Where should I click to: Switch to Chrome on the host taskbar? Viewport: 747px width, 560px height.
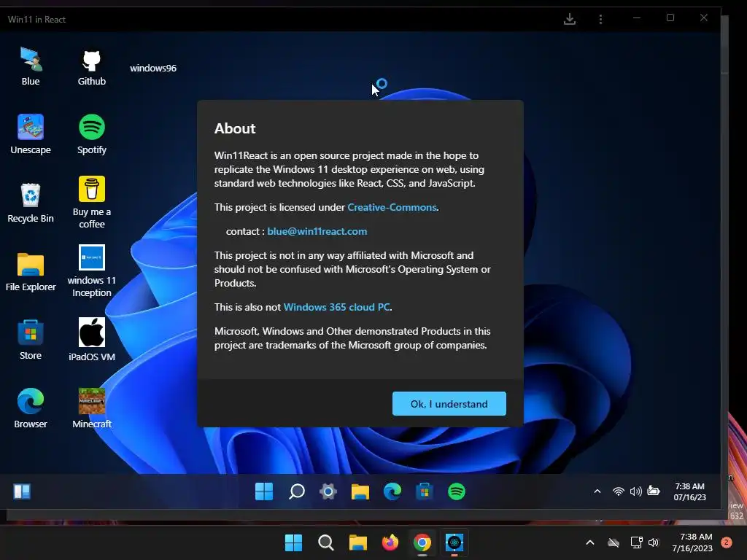[422, 542]
